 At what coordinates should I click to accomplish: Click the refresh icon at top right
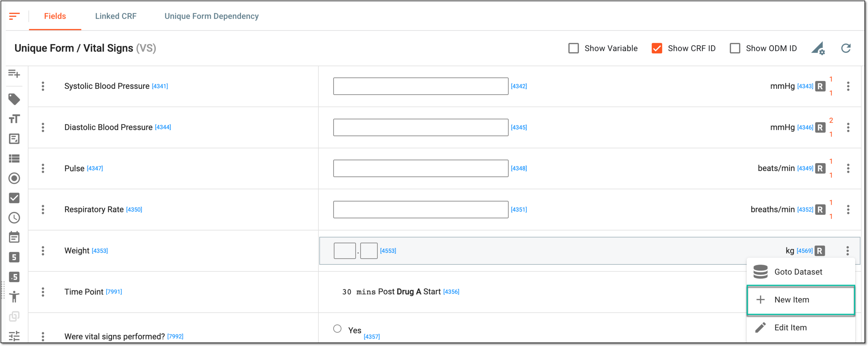coord(846,48)
